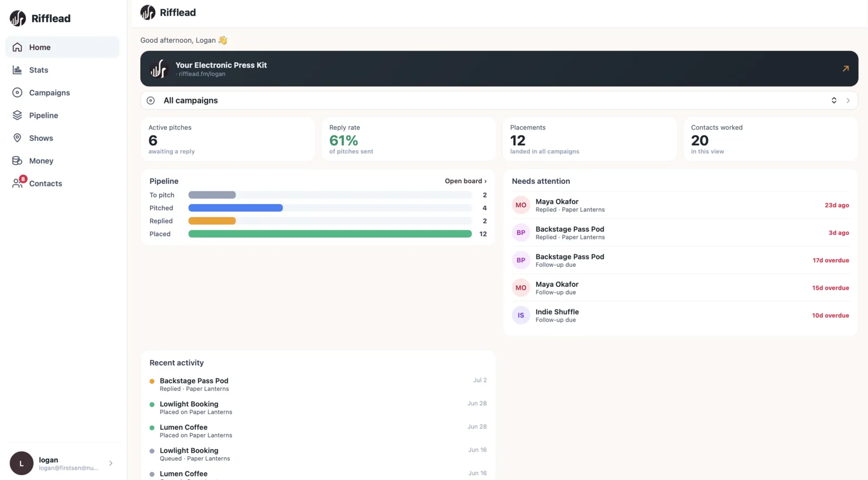Go to Shows in the sidebar
Image resolution: width=868 pixels, height=480 pixels.
click(62, 138)
